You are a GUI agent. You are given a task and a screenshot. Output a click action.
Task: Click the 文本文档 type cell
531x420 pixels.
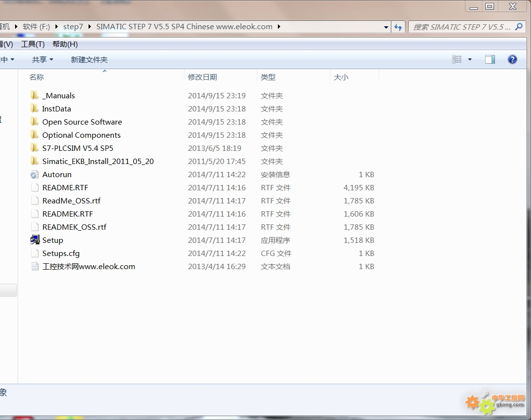[x=275, y=267]
